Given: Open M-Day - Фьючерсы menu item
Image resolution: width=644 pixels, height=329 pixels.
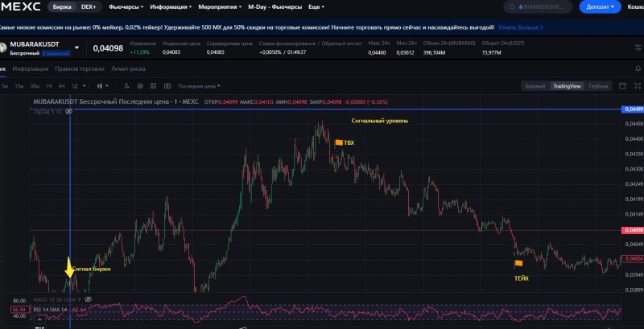Looking at the screenshot, I should pyautogui.click(x=275, y=7).
